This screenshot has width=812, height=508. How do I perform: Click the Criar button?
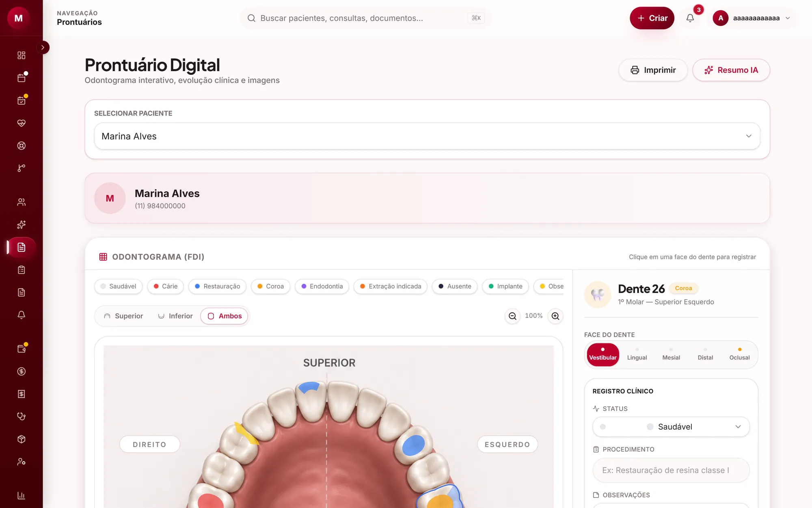[x=652, y=18]
